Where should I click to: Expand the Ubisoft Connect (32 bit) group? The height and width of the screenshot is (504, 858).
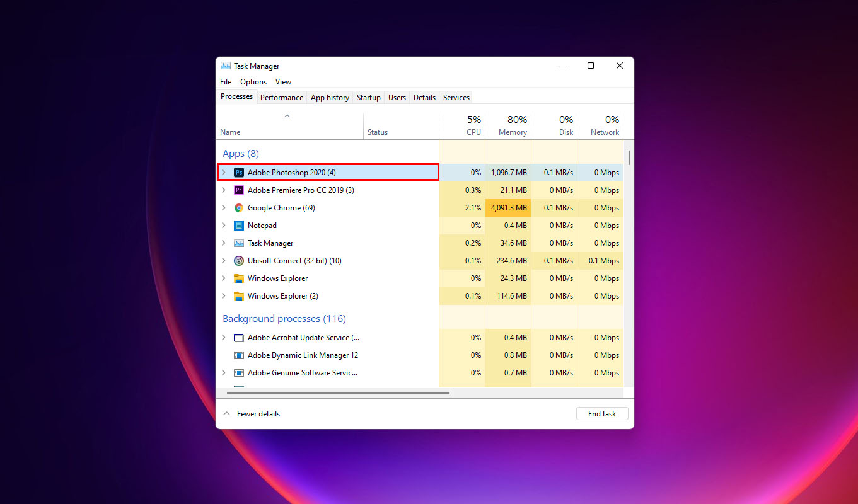click(223, 260)
